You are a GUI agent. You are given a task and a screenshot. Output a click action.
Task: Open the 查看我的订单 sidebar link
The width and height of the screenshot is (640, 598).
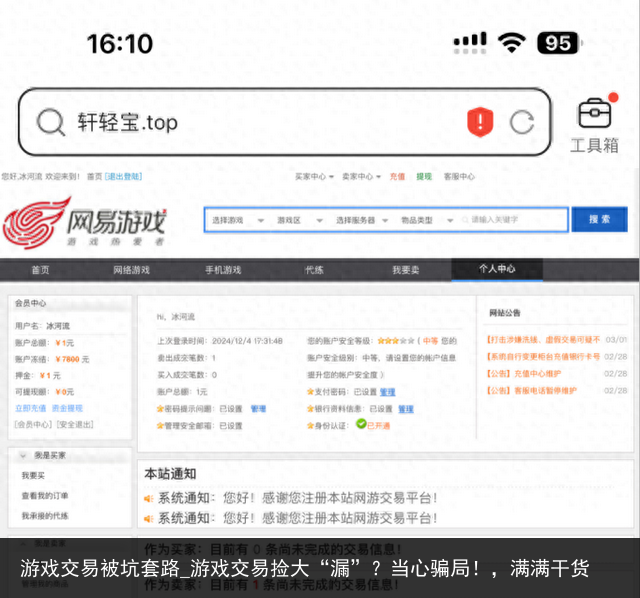coord(45,495)
